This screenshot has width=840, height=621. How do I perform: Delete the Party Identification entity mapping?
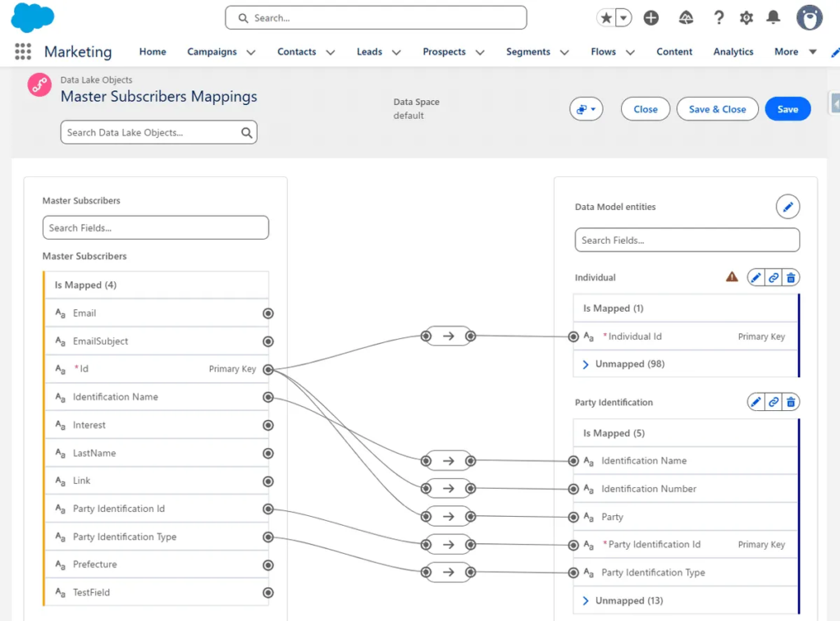click(x=791, y=402)
